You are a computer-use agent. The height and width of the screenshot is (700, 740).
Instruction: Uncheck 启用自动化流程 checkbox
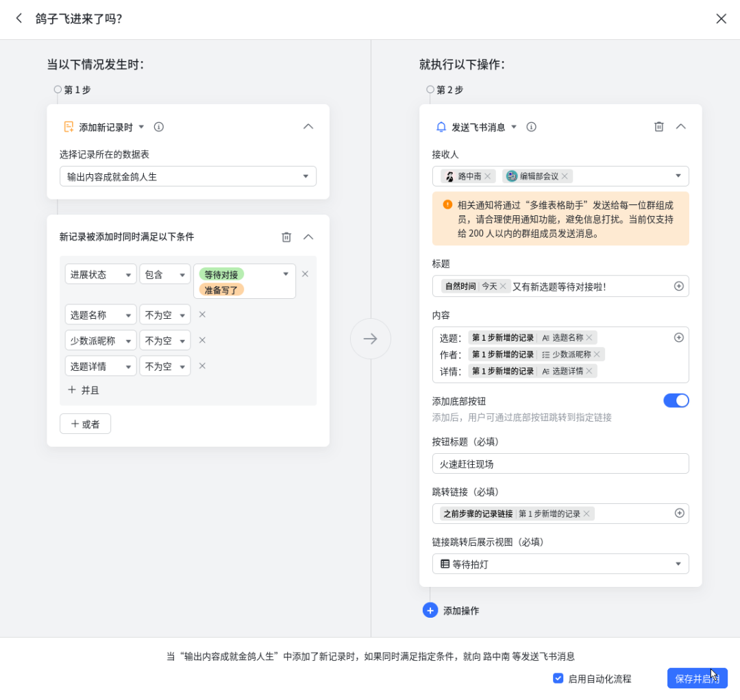coord(558,678)
